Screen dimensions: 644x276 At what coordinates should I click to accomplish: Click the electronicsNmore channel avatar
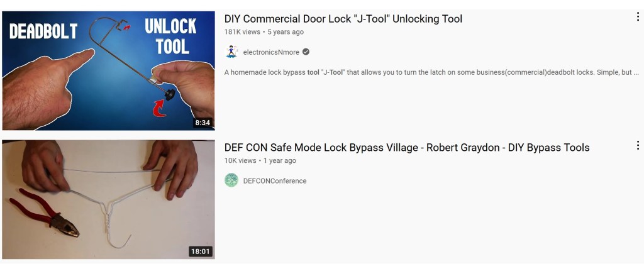tap(231, 52)
